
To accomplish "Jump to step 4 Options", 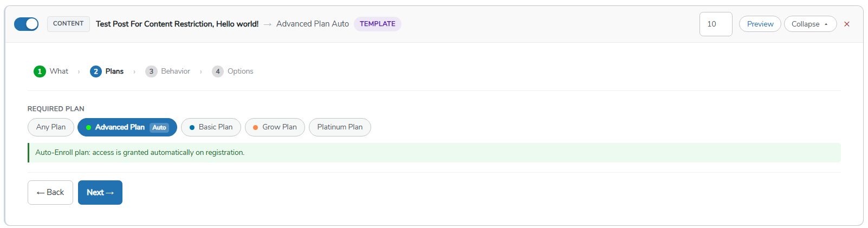I will click(x=233, y=71).
